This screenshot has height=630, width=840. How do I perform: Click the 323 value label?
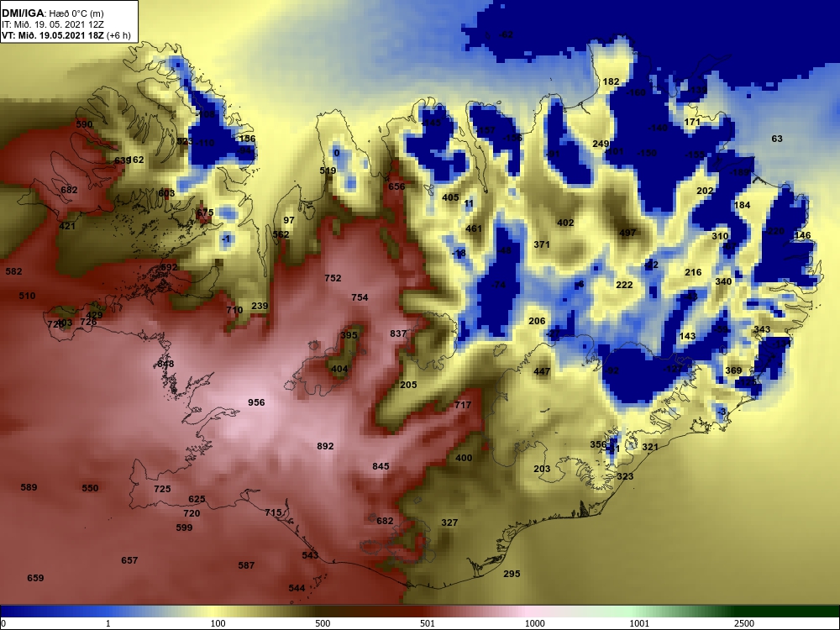tap(625, 476)
